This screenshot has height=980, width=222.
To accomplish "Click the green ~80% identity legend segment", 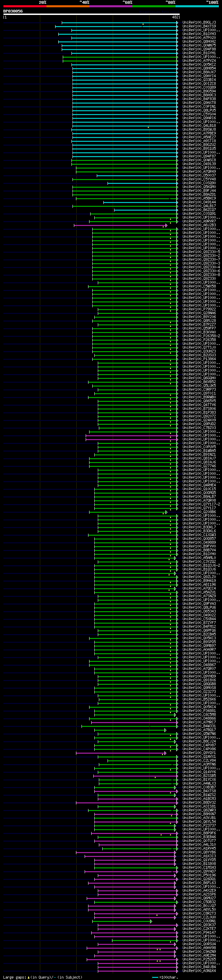I will 154,6.
